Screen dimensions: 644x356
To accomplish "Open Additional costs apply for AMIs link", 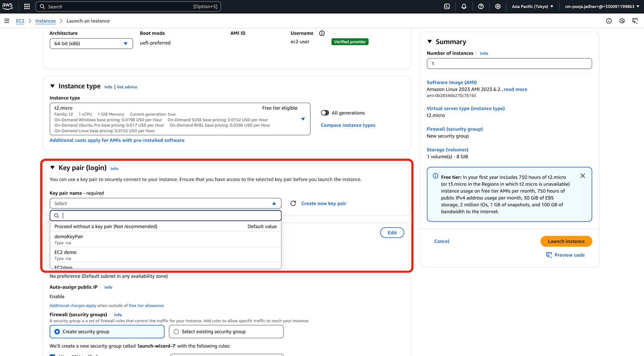I will [117, 140].
